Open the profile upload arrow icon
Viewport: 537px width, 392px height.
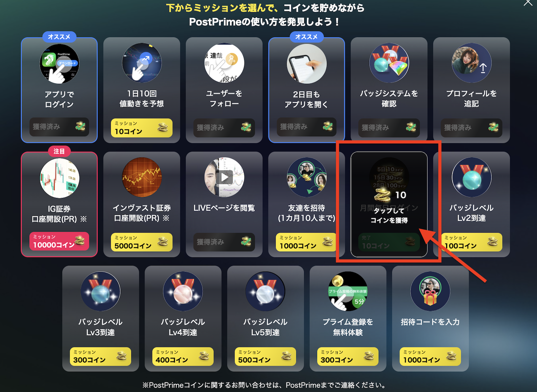coord(471,63)
